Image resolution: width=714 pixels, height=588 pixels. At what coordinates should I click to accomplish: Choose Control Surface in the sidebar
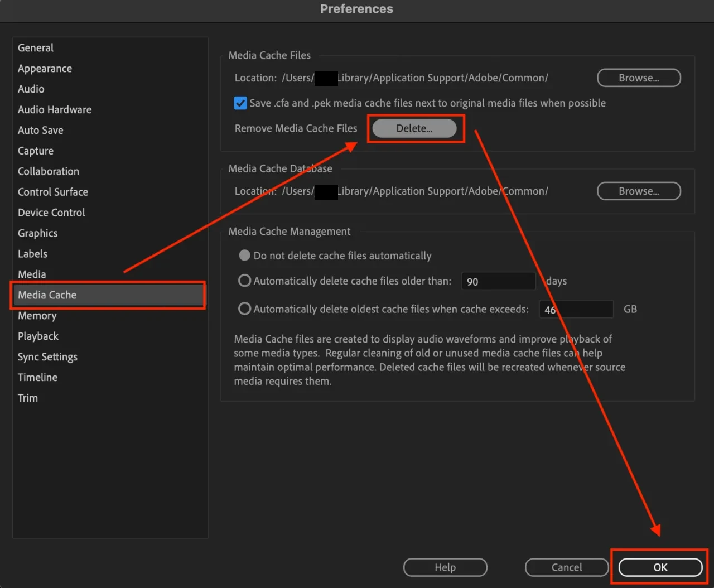[53, 192]
